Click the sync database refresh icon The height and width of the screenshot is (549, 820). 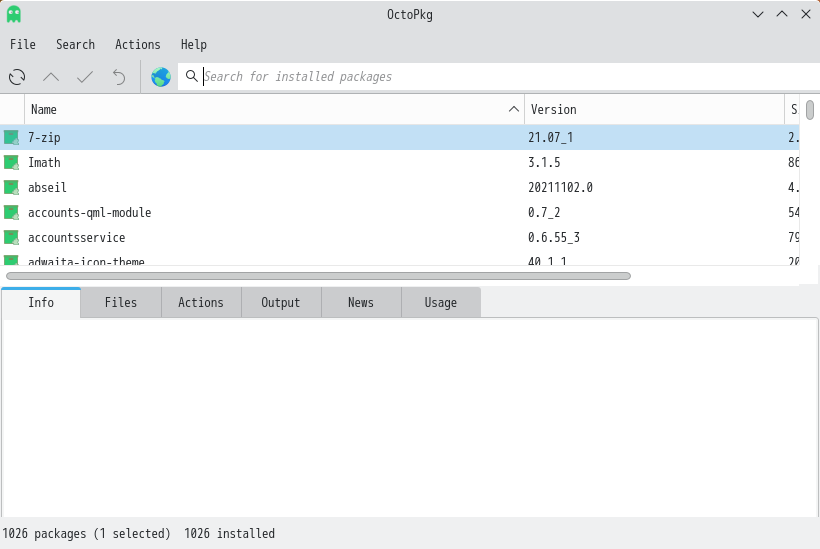(x=17, y=77)
